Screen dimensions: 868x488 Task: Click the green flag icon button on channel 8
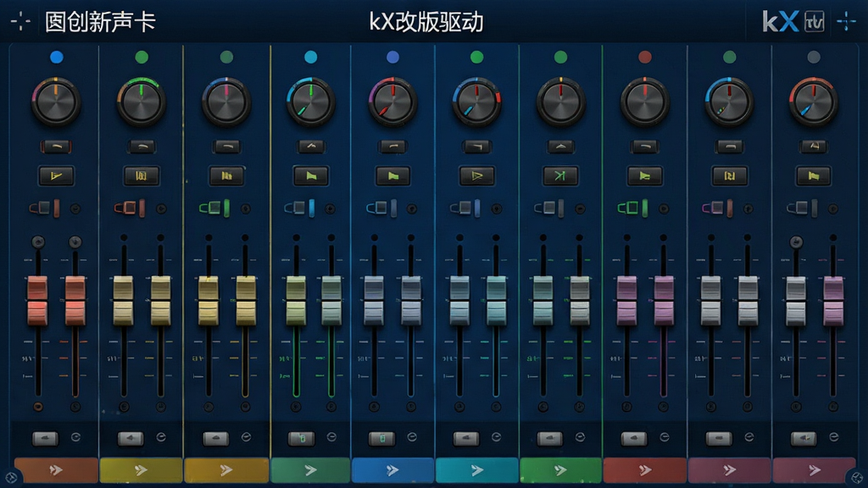[644, 176]
